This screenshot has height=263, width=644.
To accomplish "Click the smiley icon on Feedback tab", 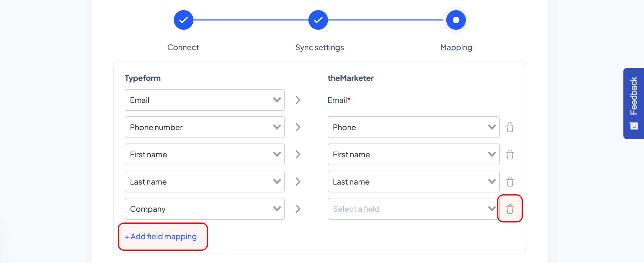I will click(634, 126).
